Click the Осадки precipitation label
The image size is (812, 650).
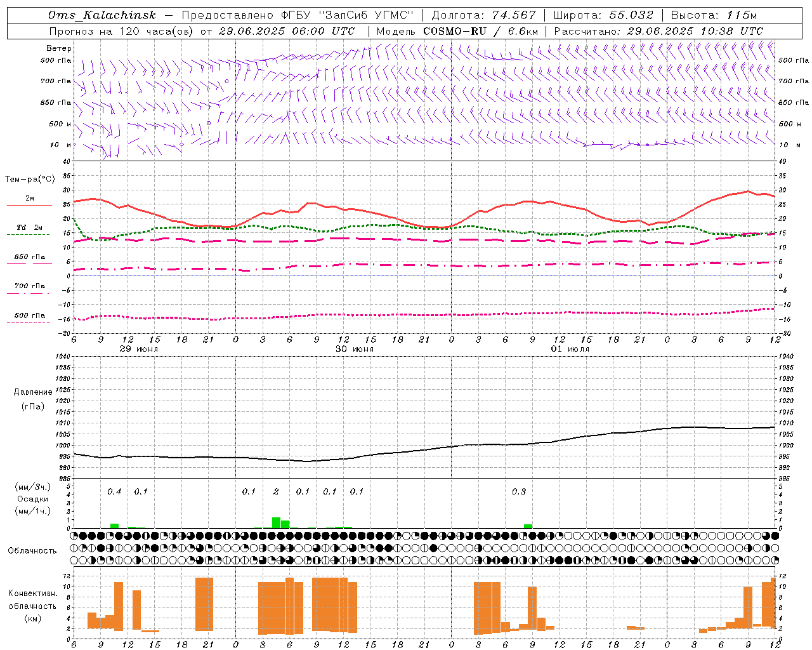(33, 499)
